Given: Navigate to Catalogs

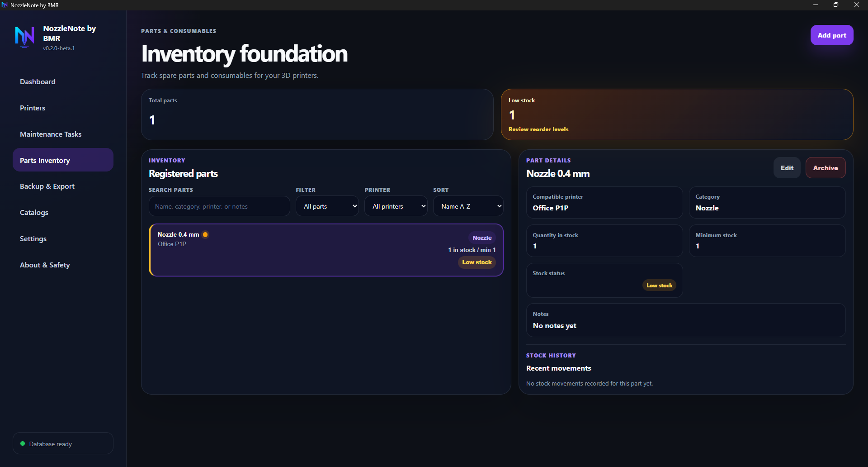Looking at the screenshot, I should point(34,212).
